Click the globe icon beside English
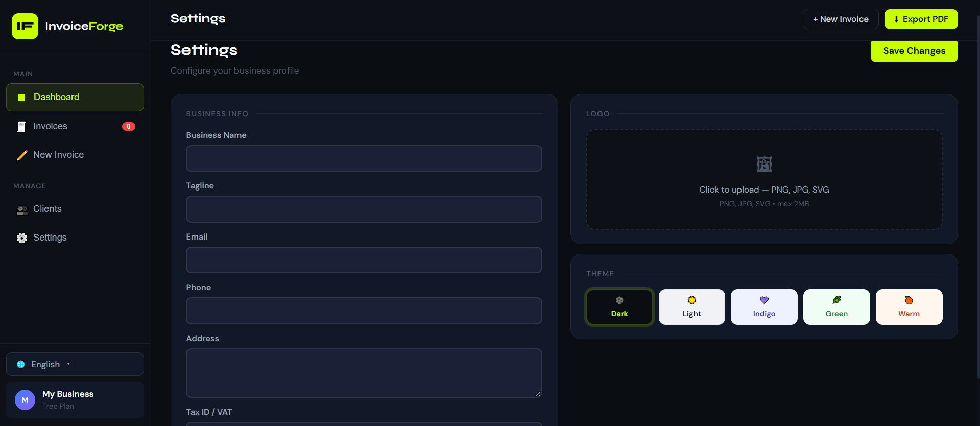 point(21,364)
